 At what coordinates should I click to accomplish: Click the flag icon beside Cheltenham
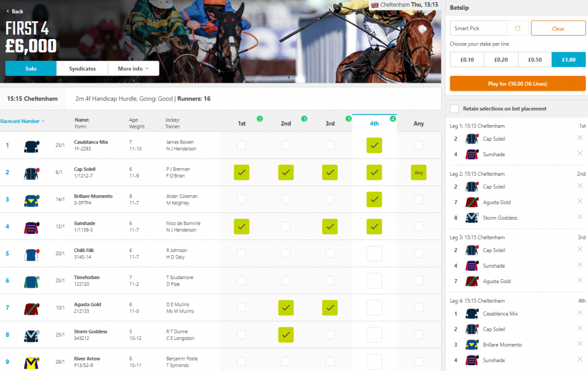[x=374, y=5]
